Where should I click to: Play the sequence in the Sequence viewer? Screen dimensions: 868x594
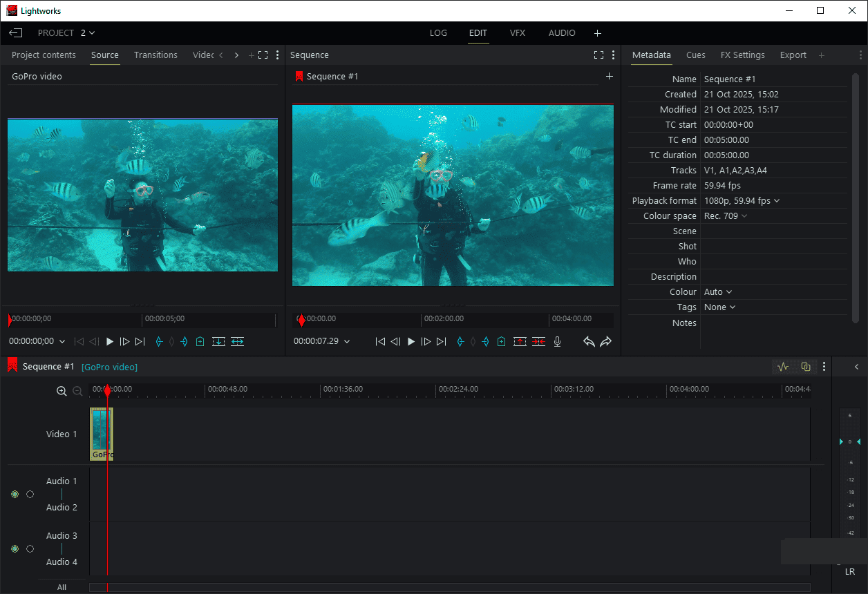point(411,341)
